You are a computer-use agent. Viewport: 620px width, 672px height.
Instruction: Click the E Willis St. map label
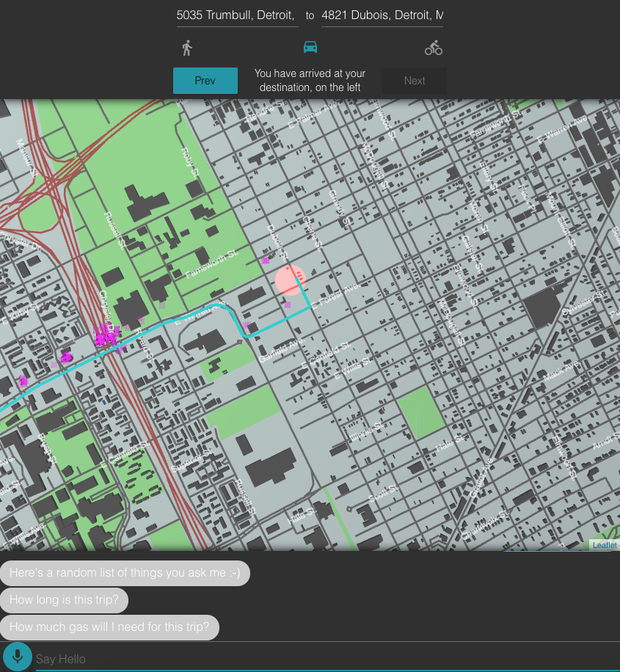point(354,368)
